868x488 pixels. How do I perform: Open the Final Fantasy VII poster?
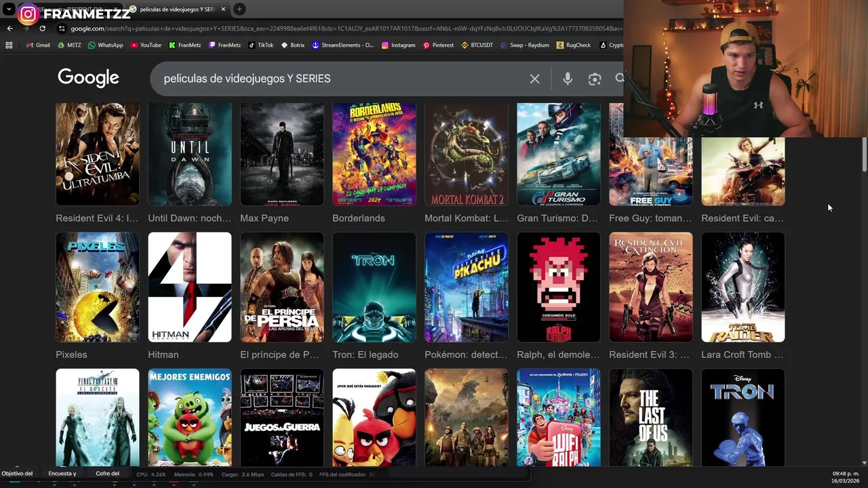(98, 418)
